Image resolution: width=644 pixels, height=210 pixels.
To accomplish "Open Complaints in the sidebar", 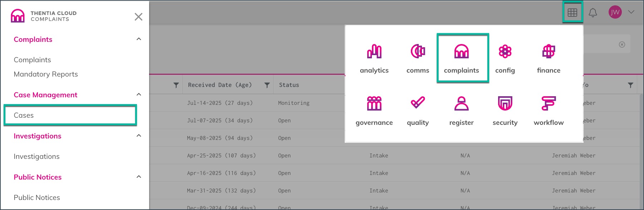I will (x=32, y=60).
